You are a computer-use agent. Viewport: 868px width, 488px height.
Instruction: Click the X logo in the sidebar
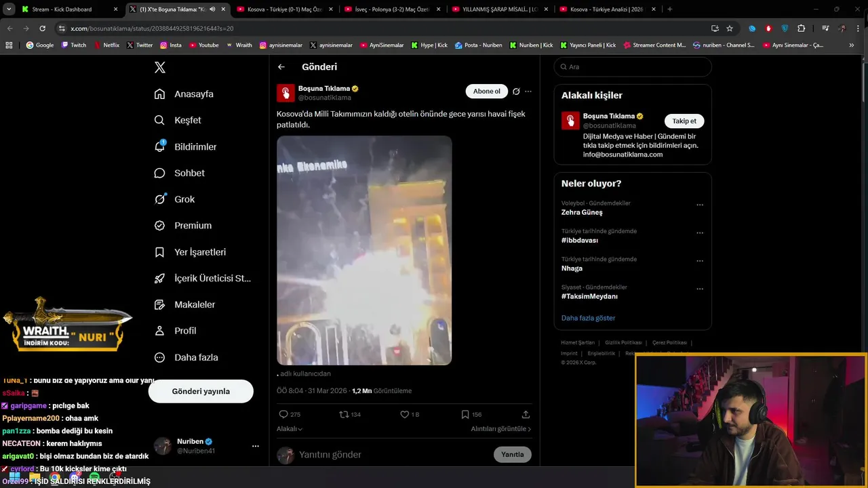160,67
